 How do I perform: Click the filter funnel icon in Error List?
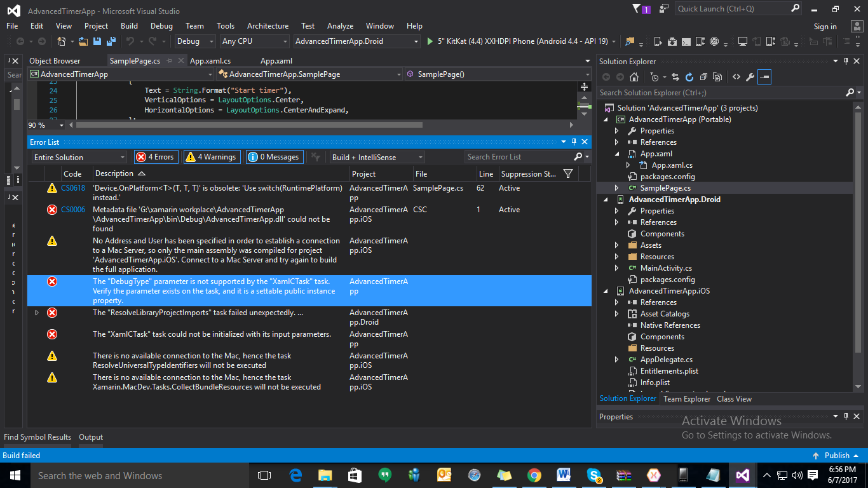point(568,173)
